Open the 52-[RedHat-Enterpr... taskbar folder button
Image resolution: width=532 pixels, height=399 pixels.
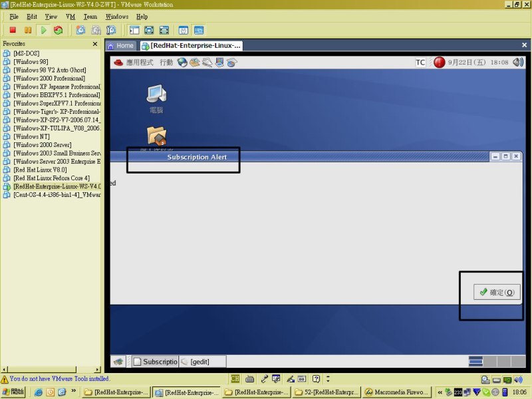point(327,392)
